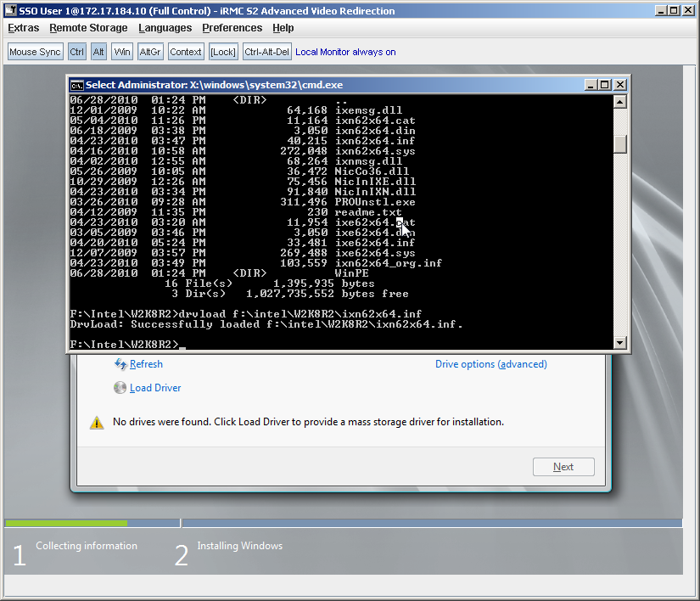Viewport: 700px width, 601px height.
Task: Open the Languages menu
Action: (165, 28)
